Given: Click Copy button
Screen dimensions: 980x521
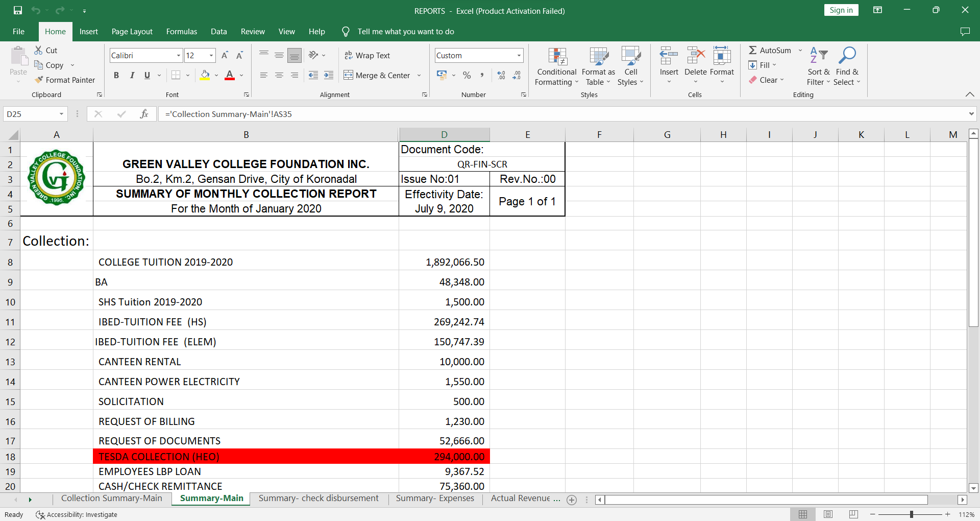Looking at the screenshot, I should [50, 65].
